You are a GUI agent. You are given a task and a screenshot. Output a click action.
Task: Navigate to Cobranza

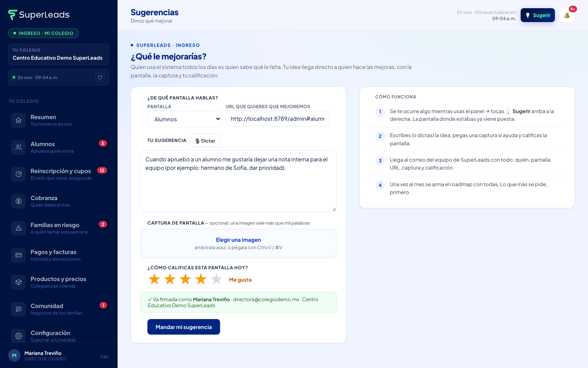pyautogui.click(x=59, y=201)
